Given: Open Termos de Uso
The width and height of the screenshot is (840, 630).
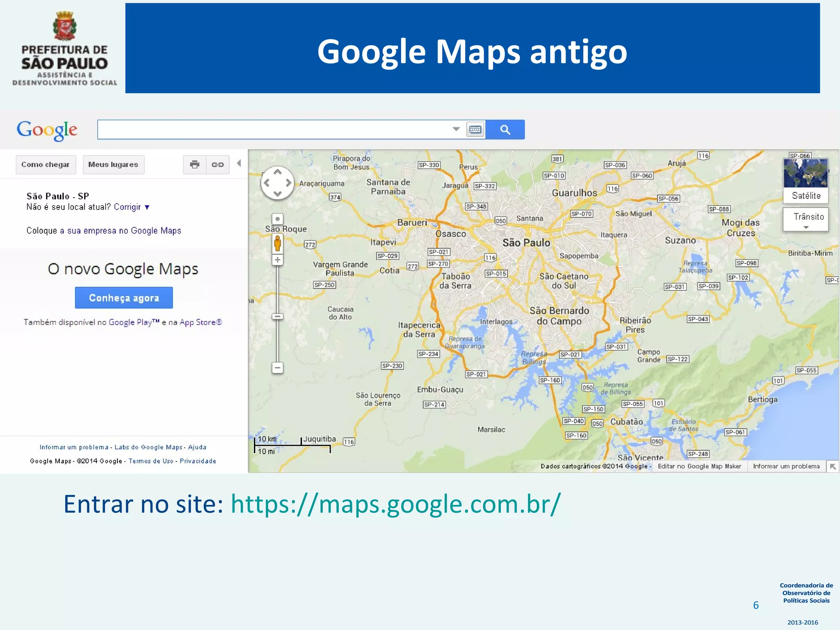Looking at the screenshot, I should (151, 461).
